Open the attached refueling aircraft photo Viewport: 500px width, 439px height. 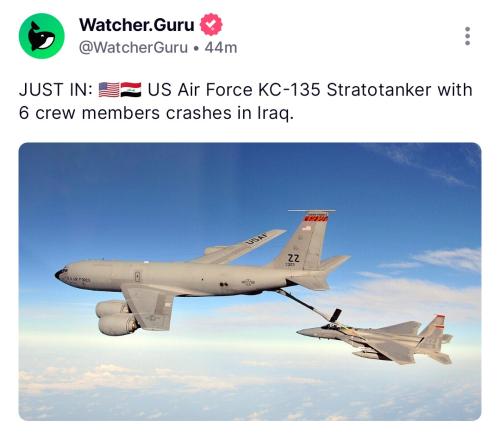pyautogui.click(x=250, y=281)
